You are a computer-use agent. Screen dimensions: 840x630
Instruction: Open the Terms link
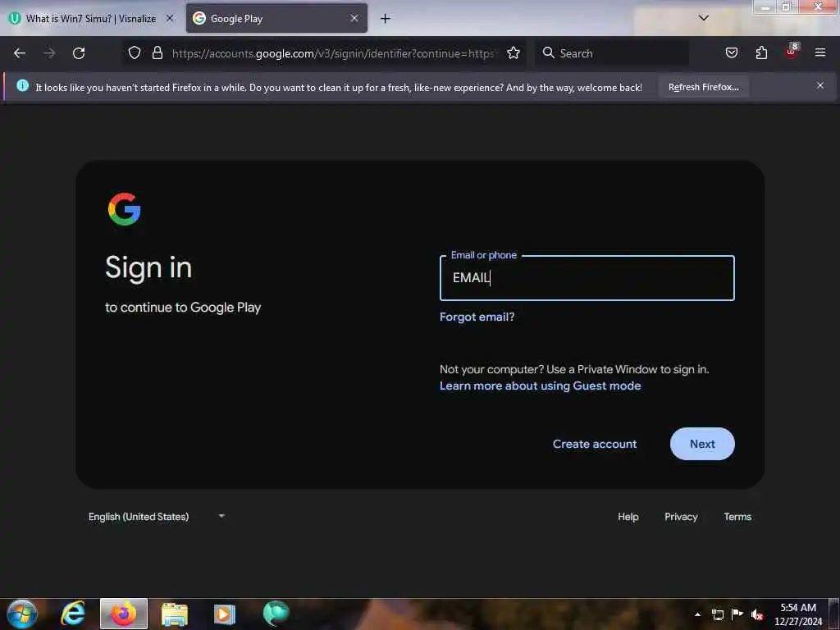(737, 517)
